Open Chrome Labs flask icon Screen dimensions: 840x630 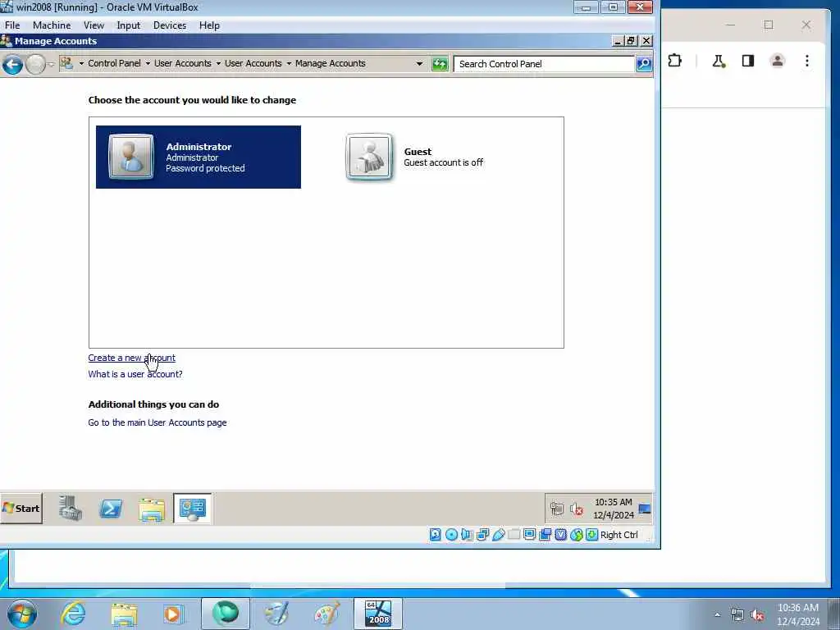(x=719, y=61)
